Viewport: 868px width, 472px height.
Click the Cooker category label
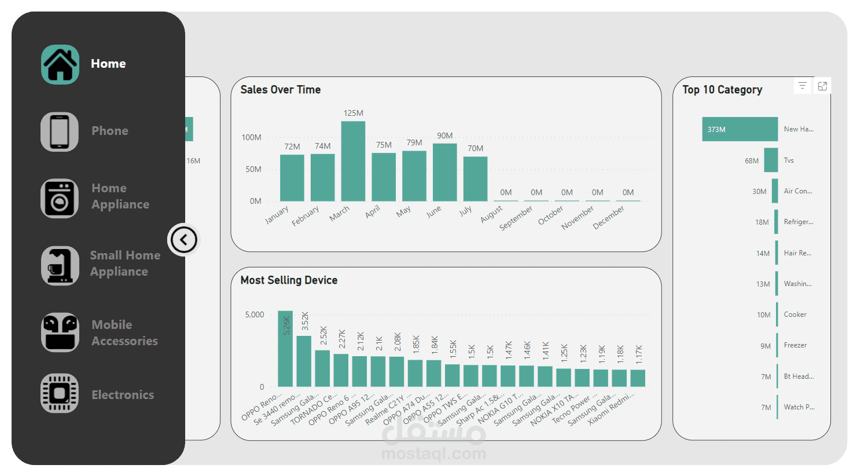pos(795,314)
